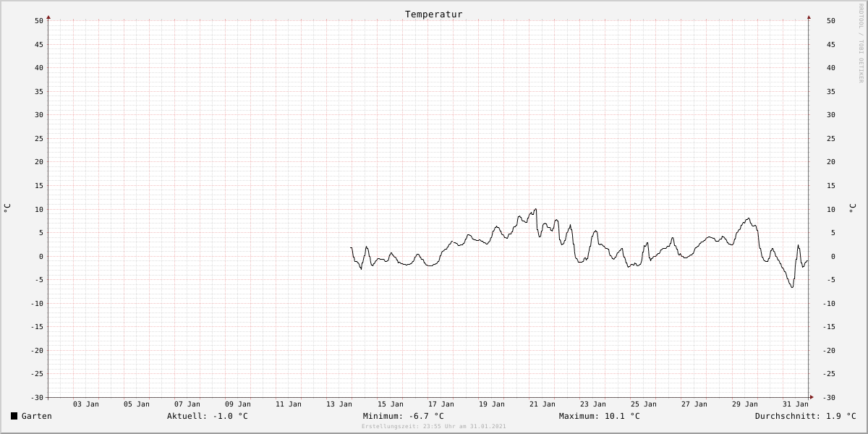Click the "Erstellungszeit: 23:55 Uhr am 31.01.2021" footer text

(x=434, y=427)
